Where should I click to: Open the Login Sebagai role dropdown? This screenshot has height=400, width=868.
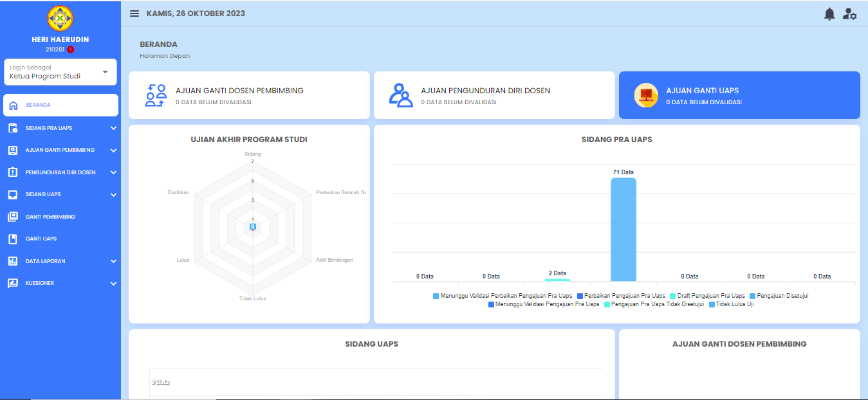[x=60, y=72]
